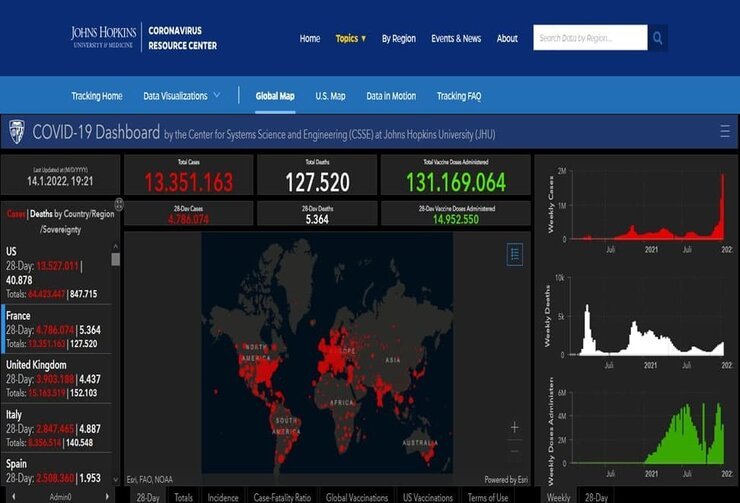Click the Weekly Cases red chart
740x503 pixels.
tap(648, 206)
